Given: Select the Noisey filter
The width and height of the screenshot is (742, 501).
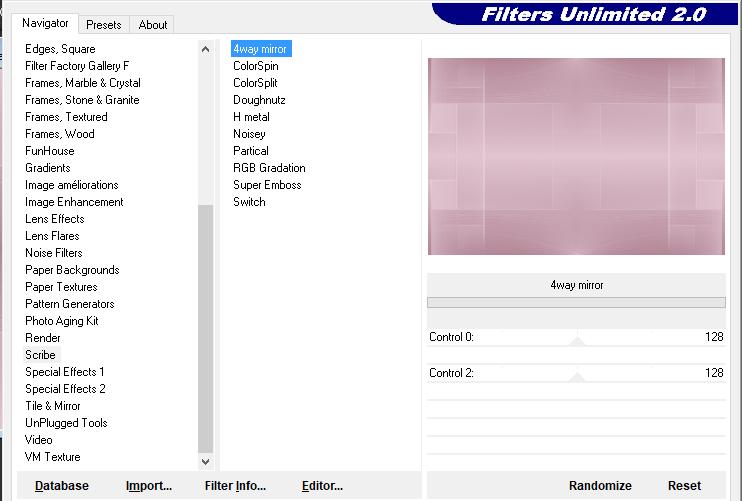Looking at the screenshot, I should 249,134.
